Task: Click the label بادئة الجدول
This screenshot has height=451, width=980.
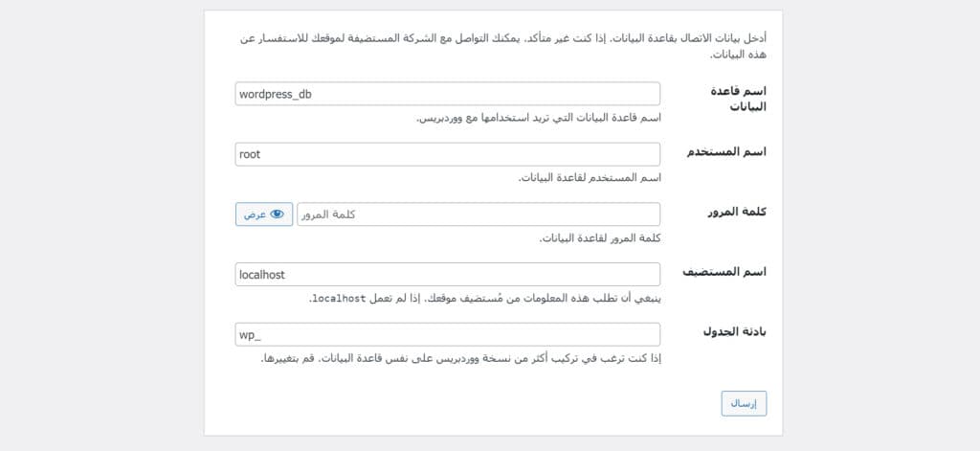Action: (735, 332)
